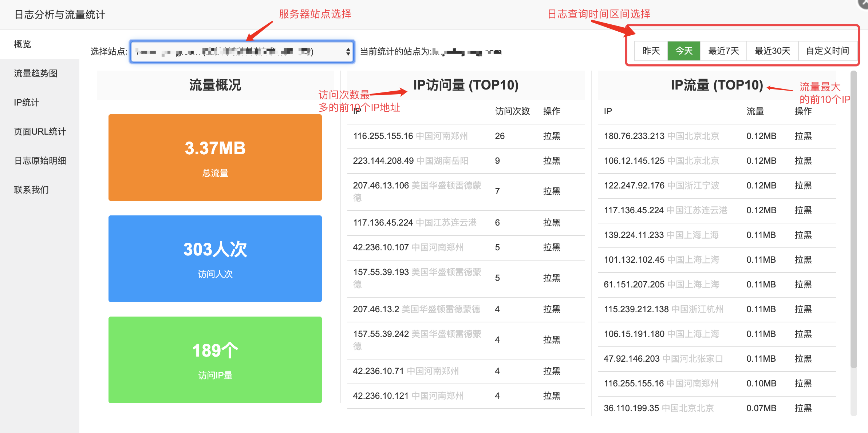Click 拉黑 for 106.15.191.180

pos(803,334)
